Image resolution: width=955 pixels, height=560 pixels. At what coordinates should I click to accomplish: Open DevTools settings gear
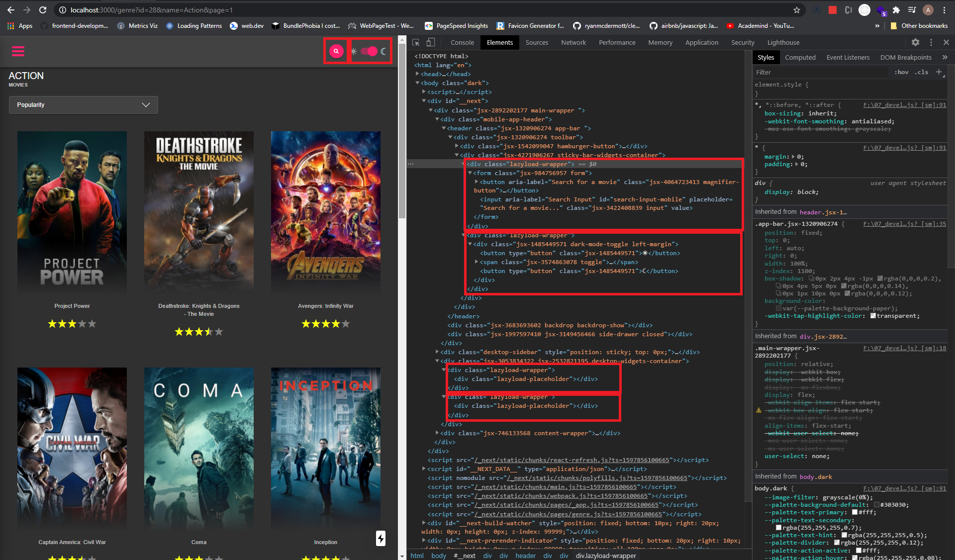[915, 42]
